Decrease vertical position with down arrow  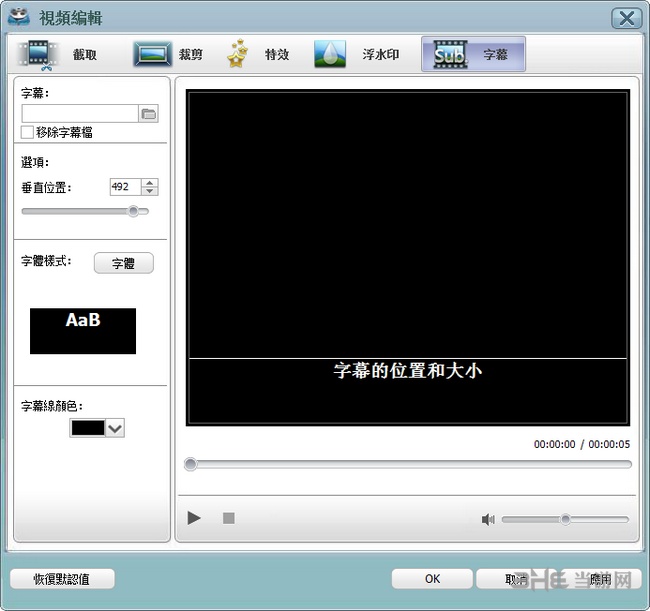pyautogui.click(x=150, y=191)
